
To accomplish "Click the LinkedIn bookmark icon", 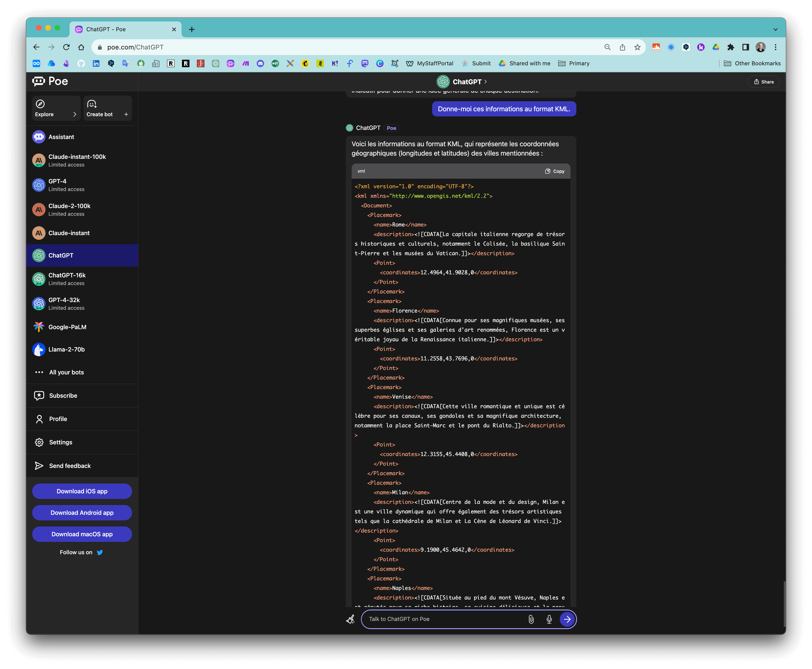I will [x=96, y=63].
